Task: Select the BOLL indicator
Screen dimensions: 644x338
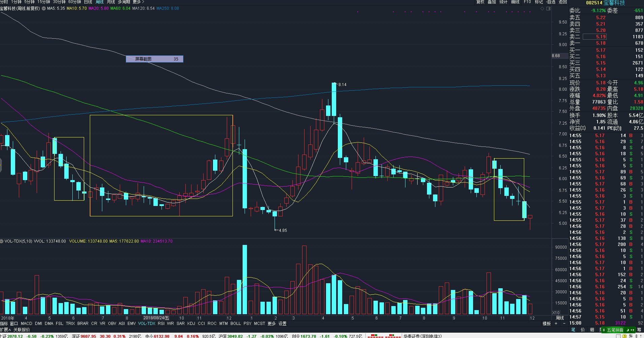Action: (x=236, y=324)
